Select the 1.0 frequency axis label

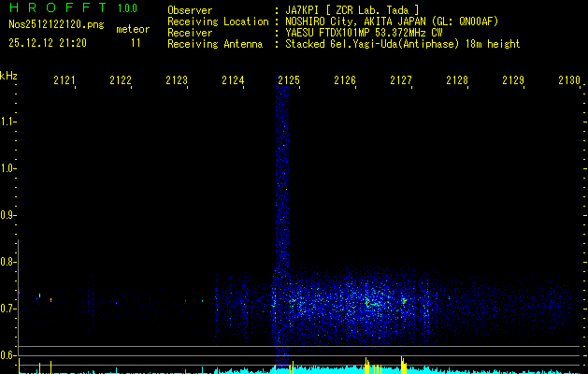tap(8, 168)
